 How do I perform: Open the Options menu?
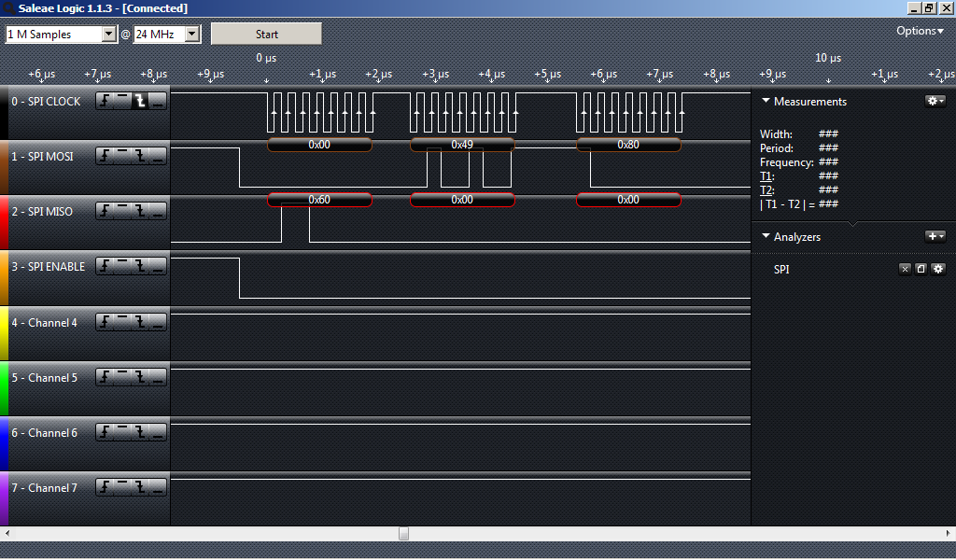(x=921, y=31)
